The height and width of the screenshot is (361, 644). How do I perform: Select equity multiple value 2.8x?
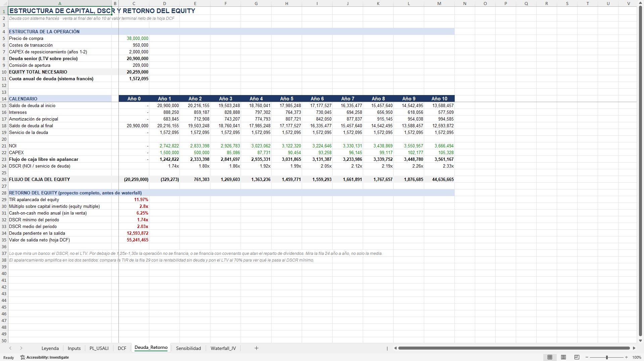coord(134,206)
